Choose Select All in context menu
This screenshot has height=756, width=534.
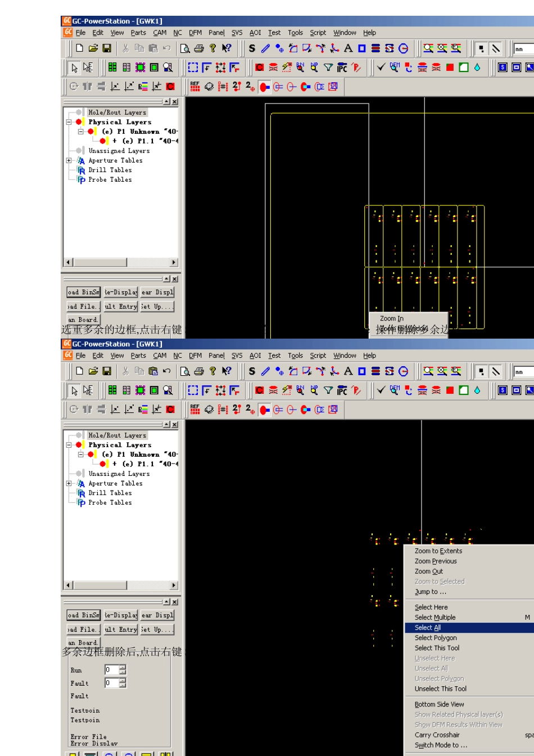pyautogui.click(x=469, y=628)
